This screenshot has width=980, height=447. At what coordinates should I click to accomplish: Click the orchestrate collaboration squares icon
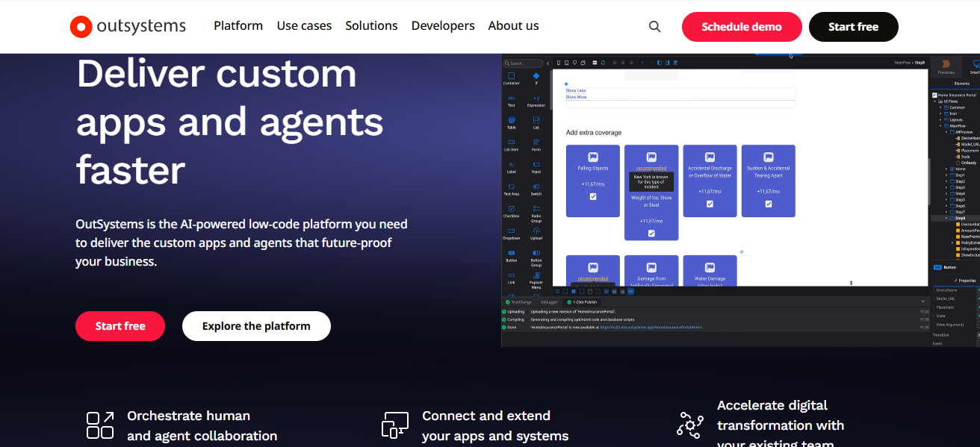[100, 425]
